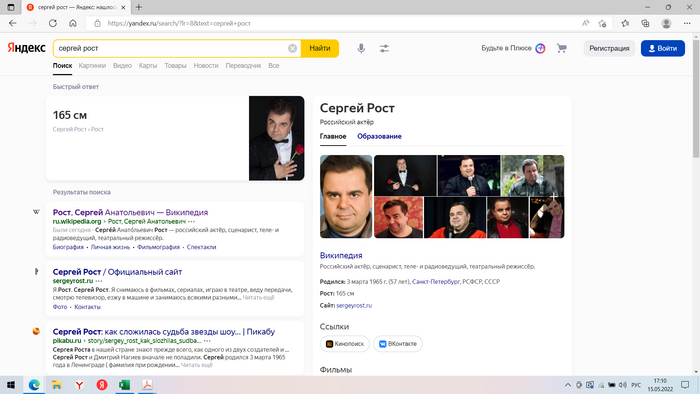Screen dimensions: 700x394
Task: Open sergeyrost.ru link in info card
Action: point(354,306)
